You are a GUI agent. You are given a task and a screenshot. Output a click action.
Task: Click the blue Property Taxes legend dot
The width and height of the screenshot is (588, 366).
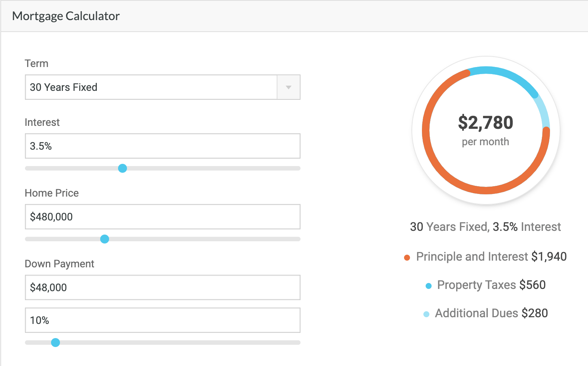point(429,286)
